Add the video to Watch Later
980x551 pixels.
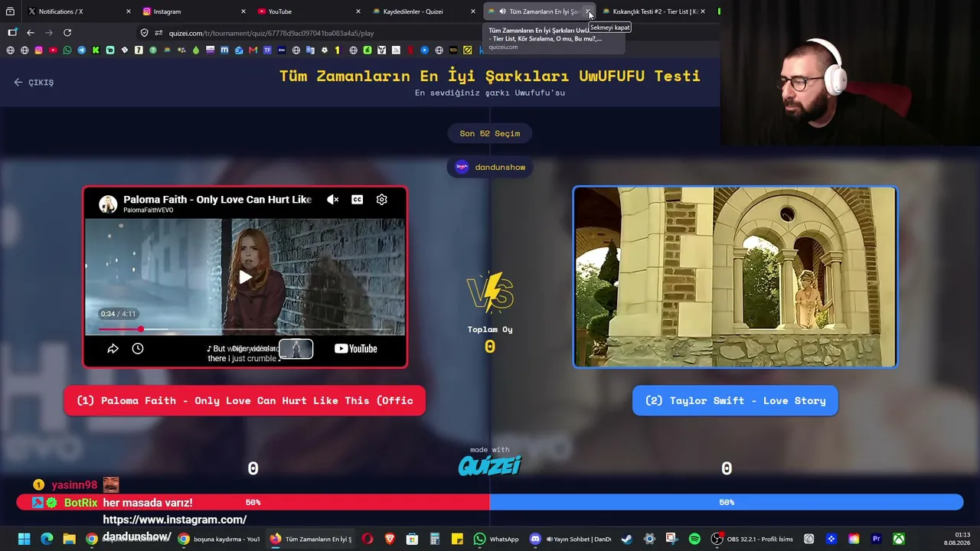pos(138,348)
